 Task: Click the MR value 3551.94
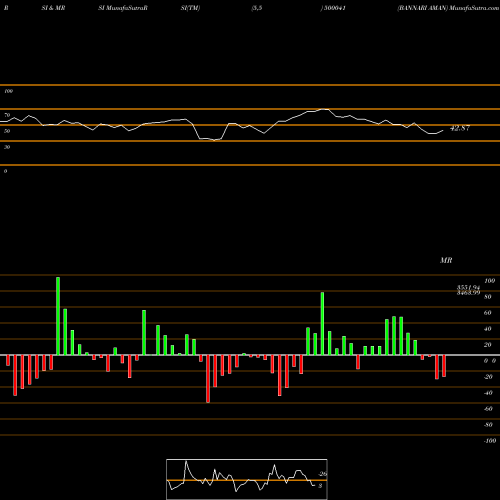pos(468,287)
